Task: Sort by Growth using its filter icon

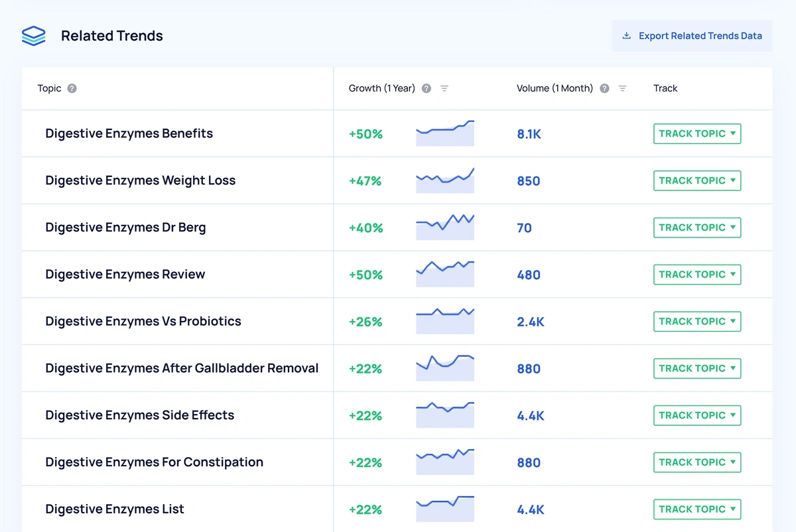Action: [444, 88]
